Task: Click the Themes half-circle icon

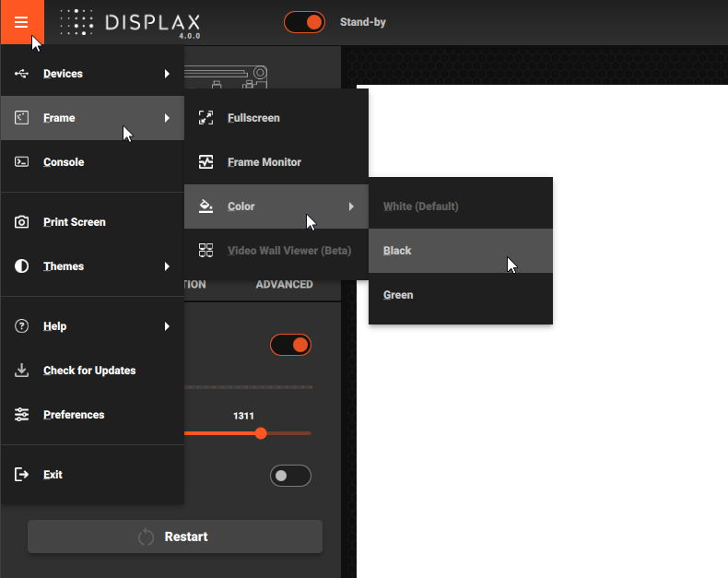Action: click(22, 266)
